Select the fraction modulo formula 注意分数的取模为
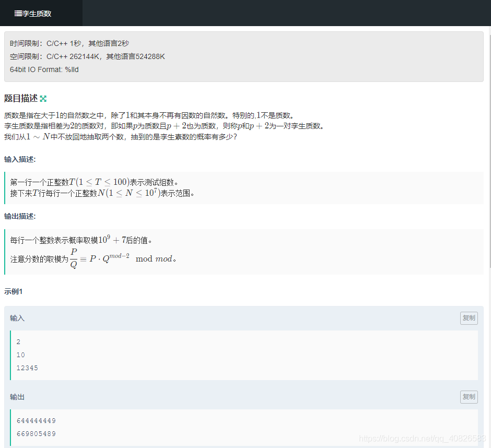 pyautogui.click(x=93, y=258)
